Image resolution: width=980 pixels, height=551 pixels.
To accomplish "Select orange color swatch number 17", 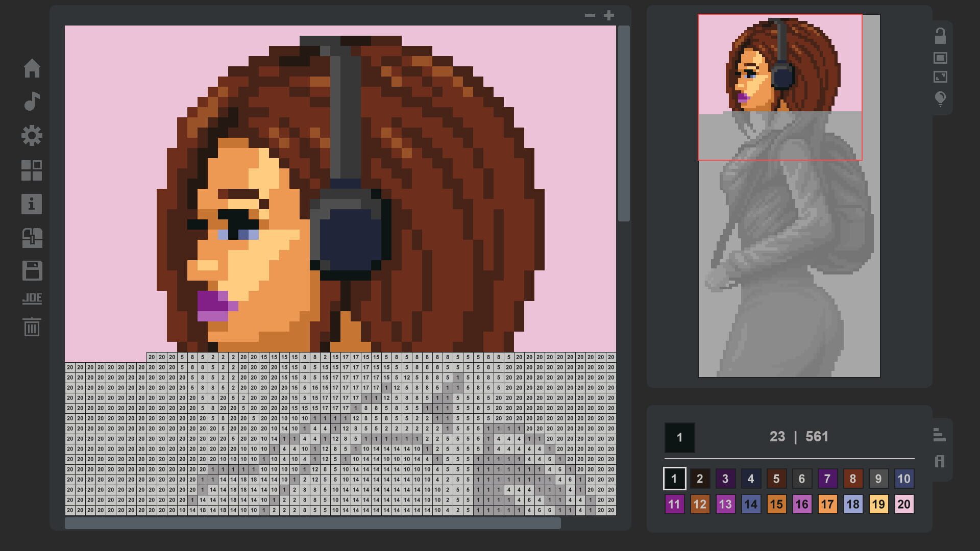I will [x=827, y=504].
